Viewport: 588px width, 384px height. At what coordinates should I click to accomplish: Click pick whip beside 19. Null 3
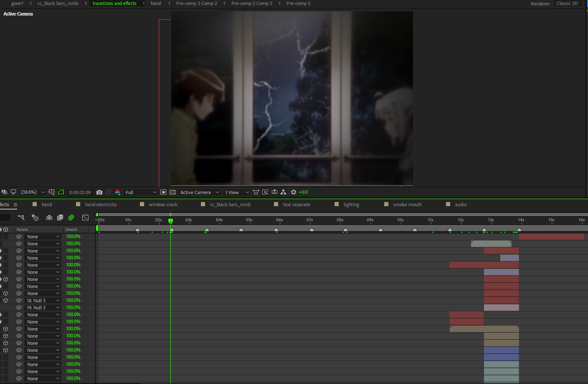[19, 308]
